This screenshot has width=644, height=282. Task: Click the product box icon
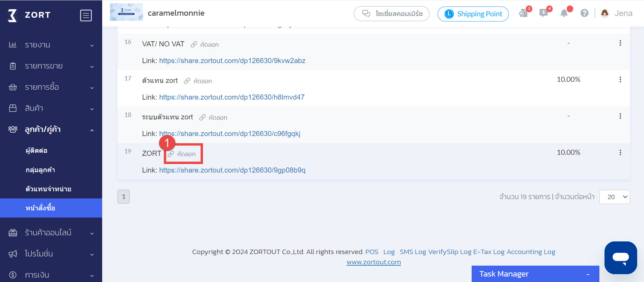tap(13, 108)
